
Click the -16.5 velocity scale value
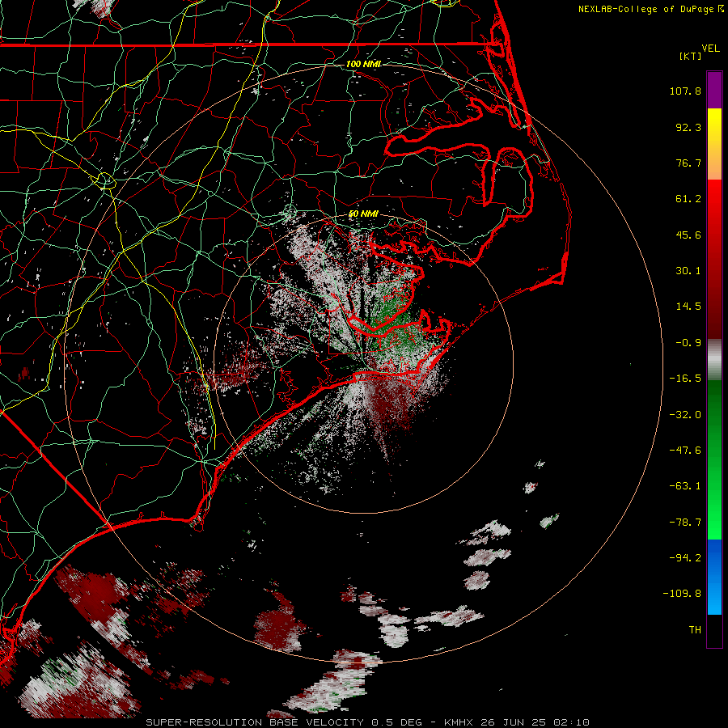(x=685, y=379)
